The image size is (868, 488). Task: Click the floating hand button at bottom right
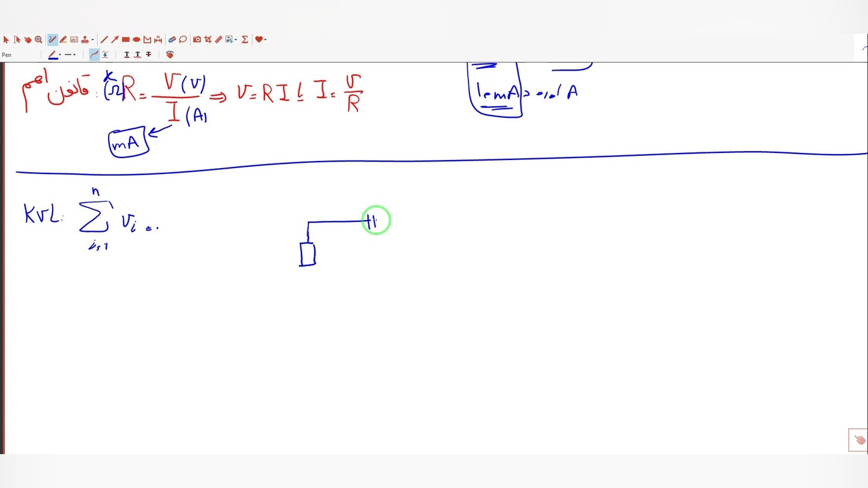(x=859, y=440)
